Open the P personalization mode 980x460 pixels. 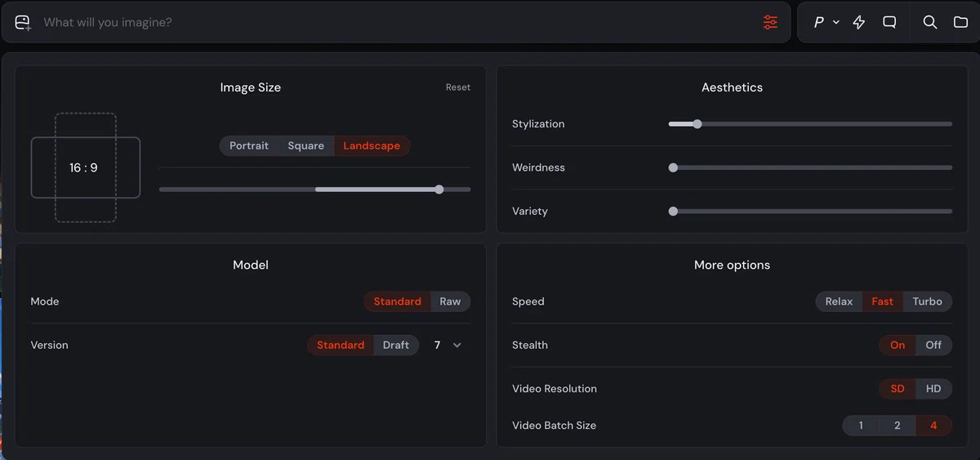tap(819, 23)
